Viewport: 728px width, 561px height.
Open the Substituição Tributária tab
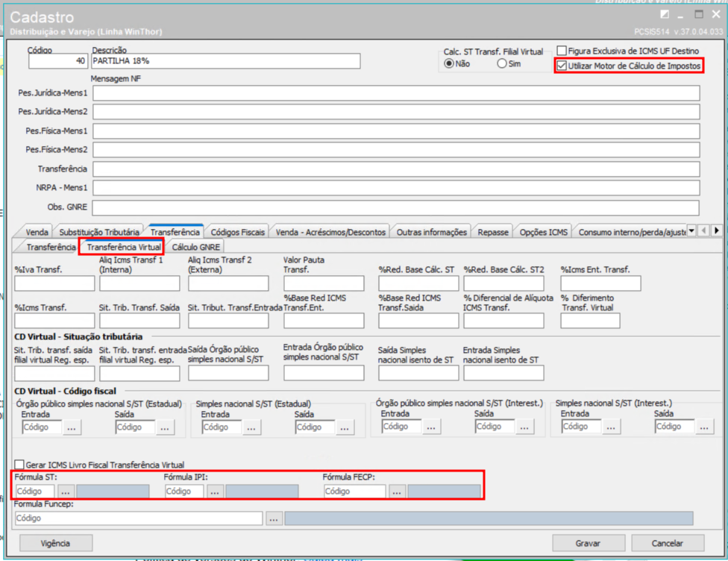pos(99,232)
